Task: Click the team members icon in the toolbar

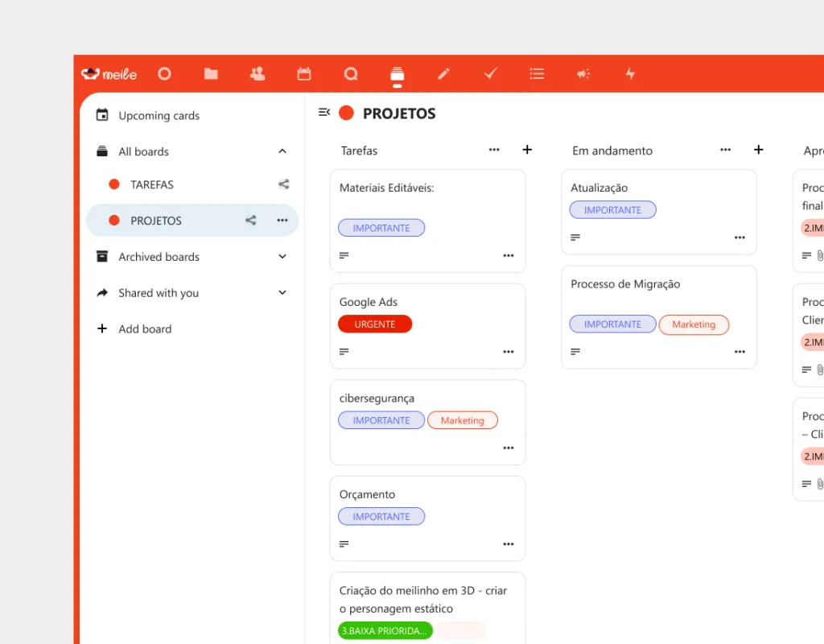Action: tap(257, 73)
